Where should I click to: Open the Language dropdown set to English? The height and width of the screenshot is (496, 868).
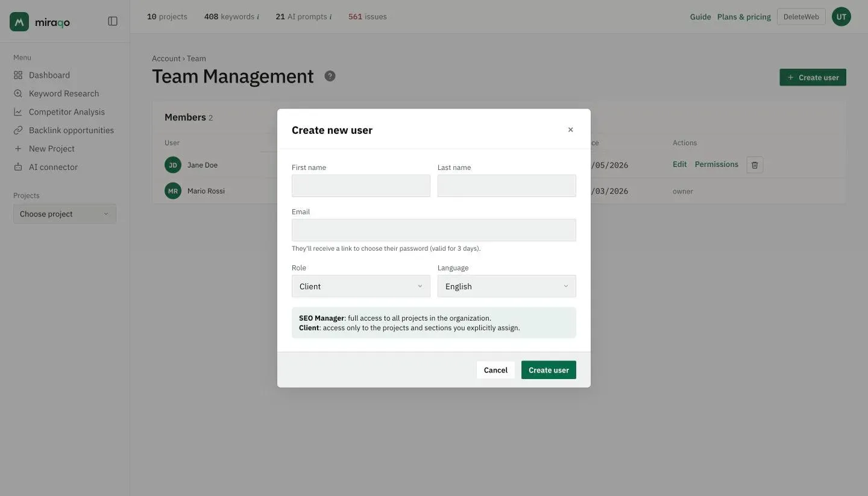(507, 286)
